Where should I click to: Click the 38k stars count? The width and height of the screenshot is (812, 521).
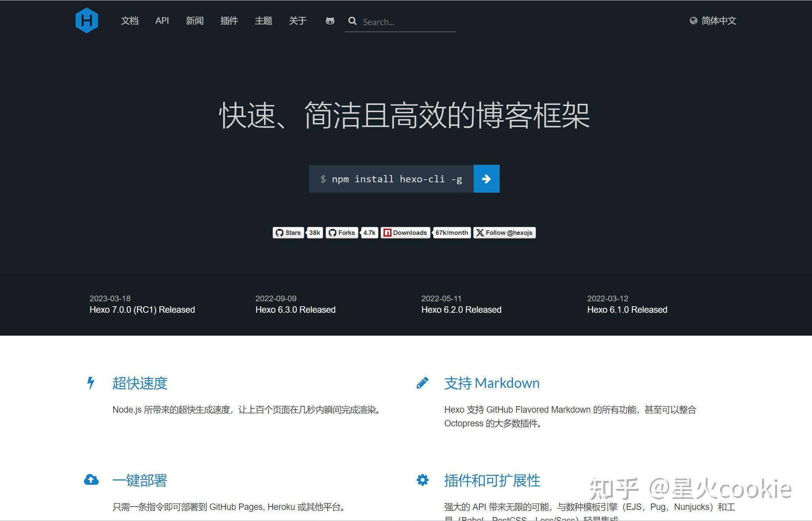315,233
